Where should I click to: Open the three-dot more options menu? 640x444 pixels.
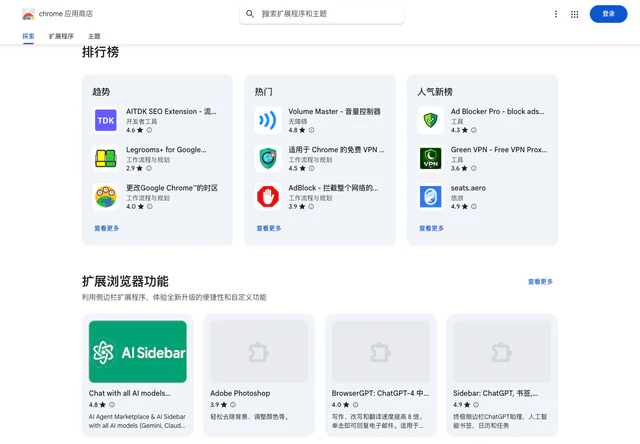[556, 14]
